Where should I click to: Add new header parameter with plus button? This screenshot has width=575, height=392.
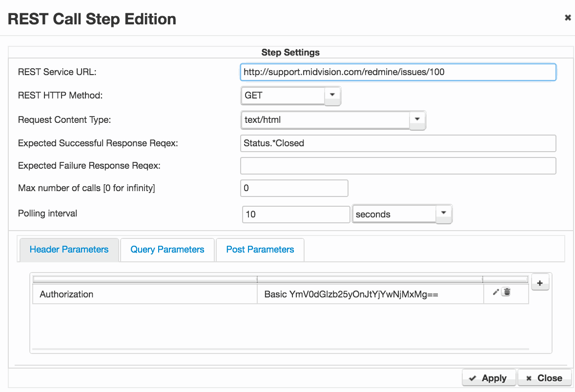pos(540,282)
